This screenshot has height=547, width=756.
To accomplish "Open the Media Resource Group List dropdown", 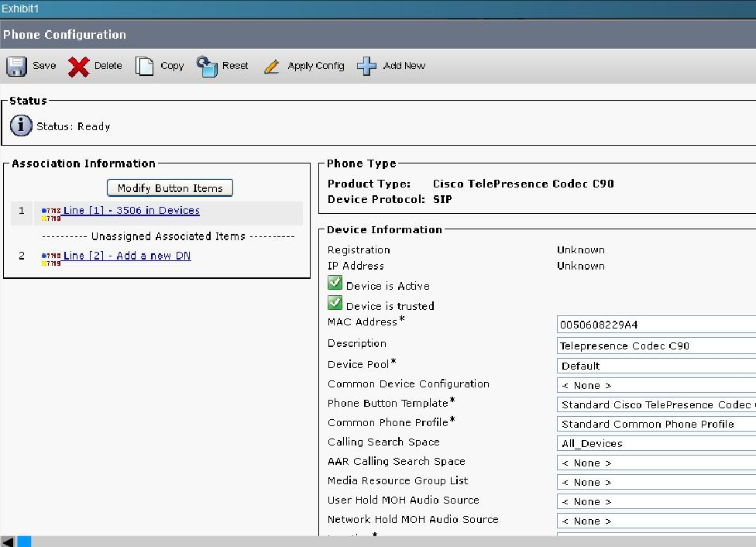I will tap(656, 483).
